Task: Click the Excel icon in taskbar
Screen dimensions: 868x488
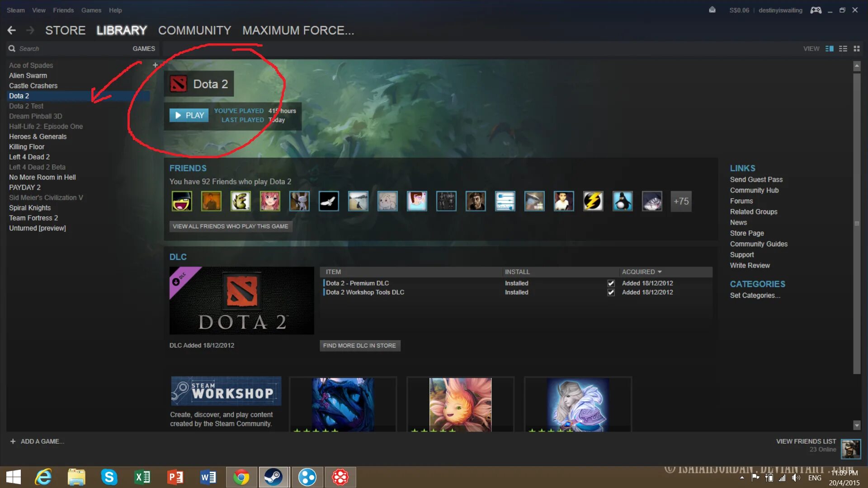Action: 142,476
